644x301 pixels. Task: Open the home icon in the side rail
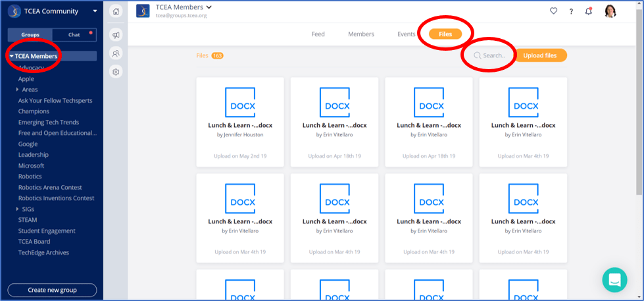[x=116, y=11]
